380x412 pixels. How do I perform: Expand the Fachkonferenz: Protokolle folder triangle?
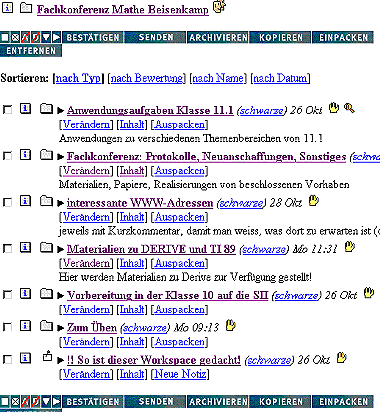click(60, 157)
